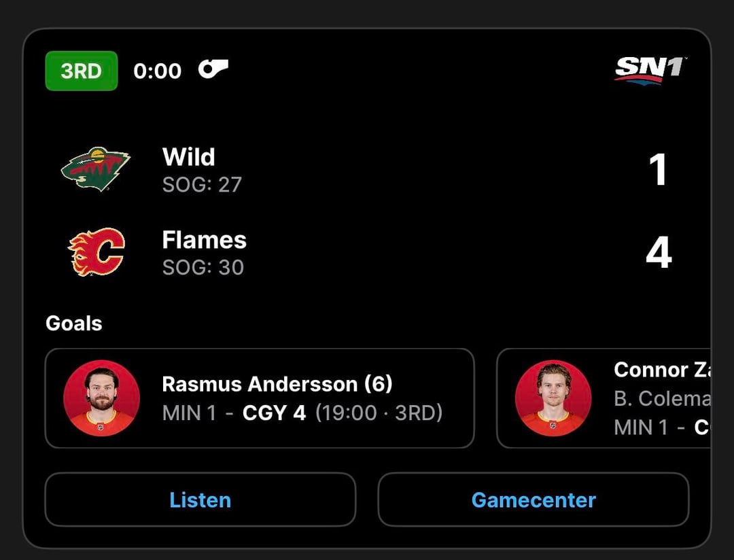The width and height of the screenshot is (734, 560).
Task: Click the Flames score of 4
Action: [x=658, y=251]
